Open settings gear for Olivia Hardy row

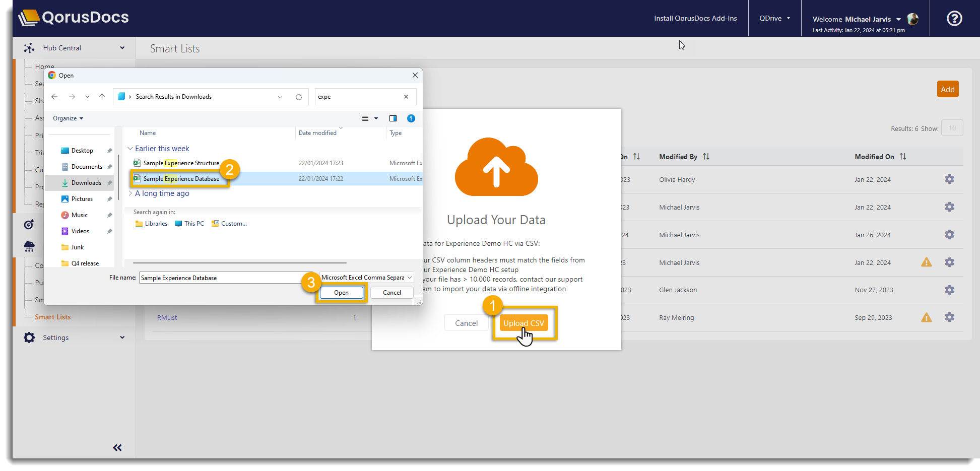pyautogui.click(x=949, y=179)
